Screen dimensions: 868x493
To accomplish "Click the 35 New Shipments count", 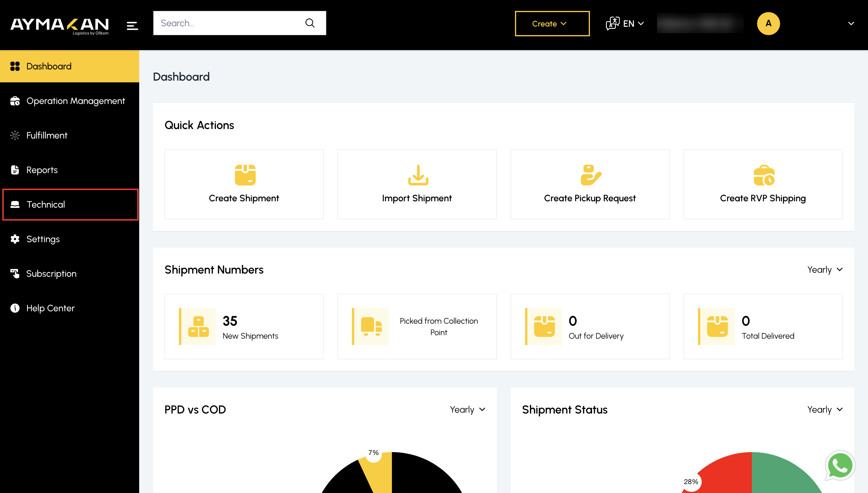I will click(230, 321).
